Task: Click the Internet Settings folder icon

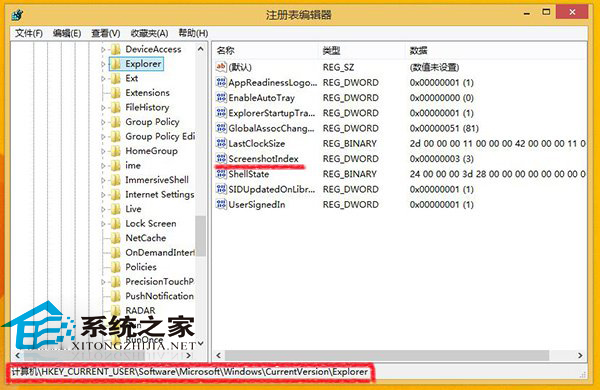Action: coord(115,194)
